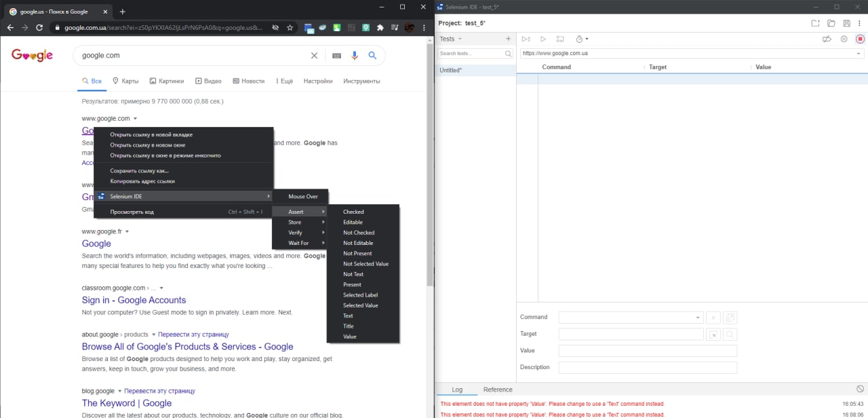Choose Копировать адрес ссылки menu item
868x418 pixels.
click(183, 181)
